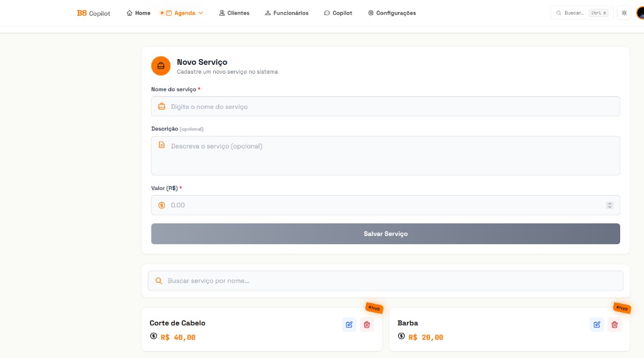Click the B8 Copilot logo
The width and height of the screenshot is (644, 358).
coord(93,13)
